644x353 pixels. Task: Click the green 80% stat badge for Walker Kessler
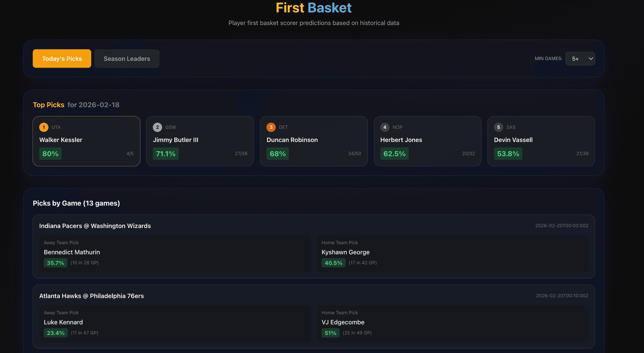pyautogui.click(x=50, y=154)
